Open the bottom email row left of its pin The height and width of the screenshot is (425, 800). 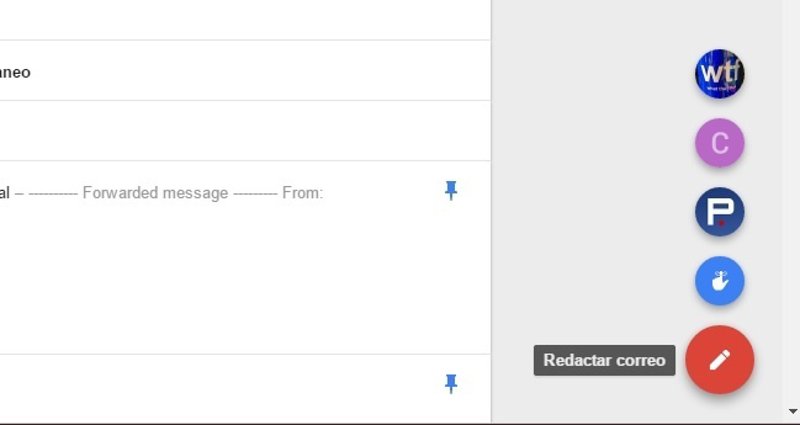[200, 385]
